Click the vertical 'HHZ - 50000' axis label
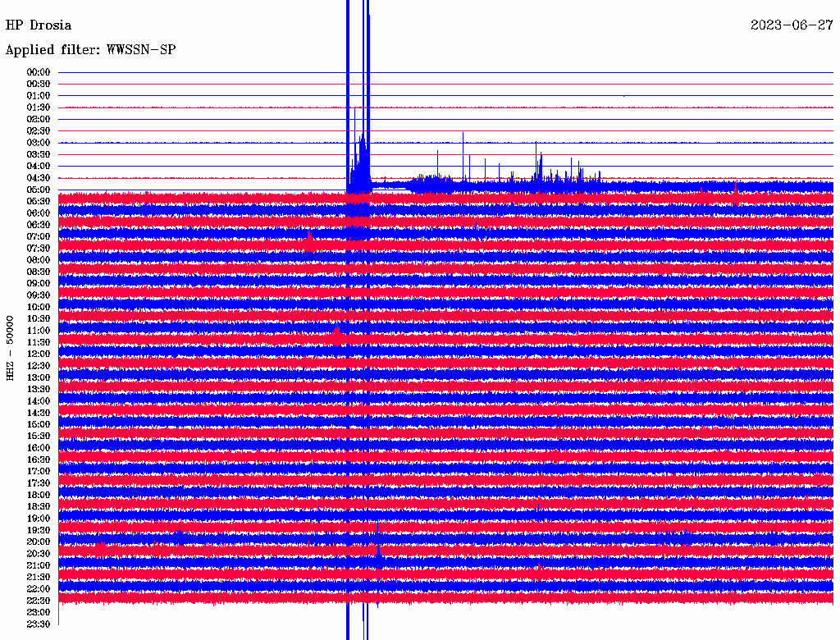 tap(10, 349)
